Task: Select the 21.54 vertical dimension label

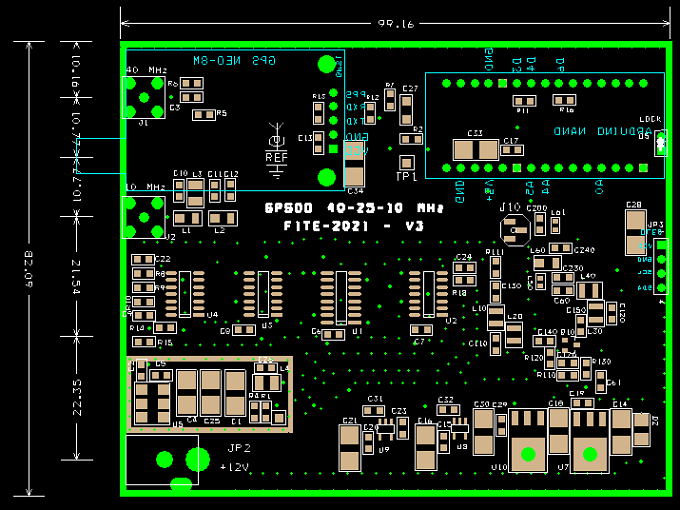Action: click(76, 277)
